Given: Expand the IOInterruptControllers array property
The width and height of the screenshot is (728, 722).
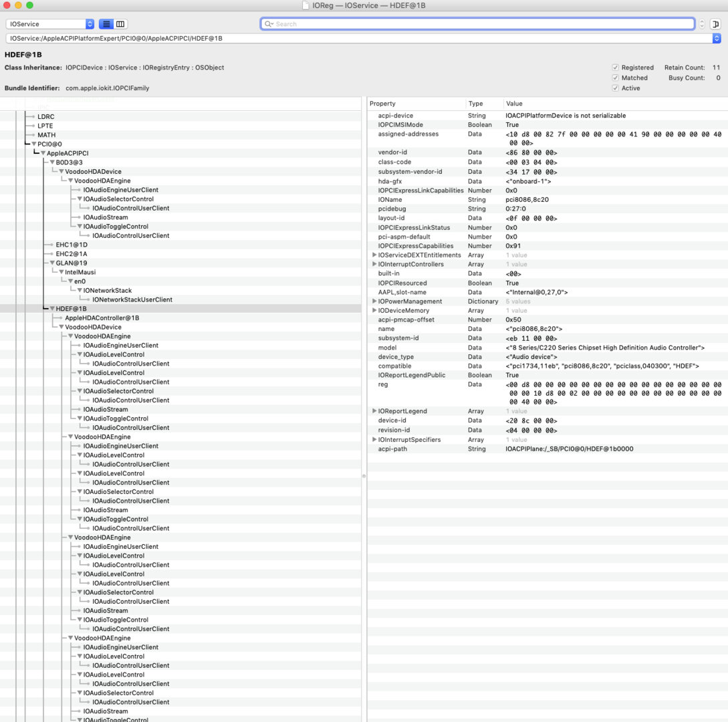Looking at the screenshot, I should click(374, 265).
